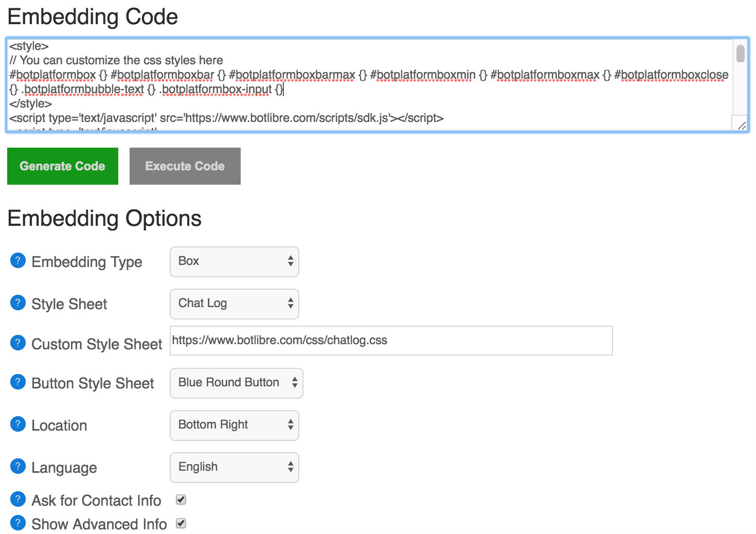This screenshot has width=756, height=534.
Task: Click '.botplatformbubble-text' in the code
Action: pyautogui.click(x=83, y=89)
